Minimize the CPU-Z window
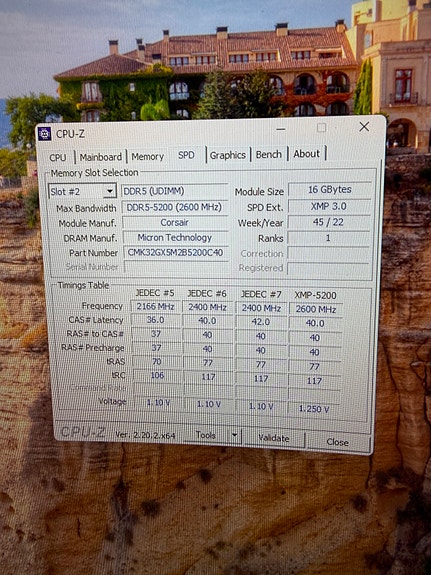The height and width of the screenshot is (575, 431). [281, 129]
